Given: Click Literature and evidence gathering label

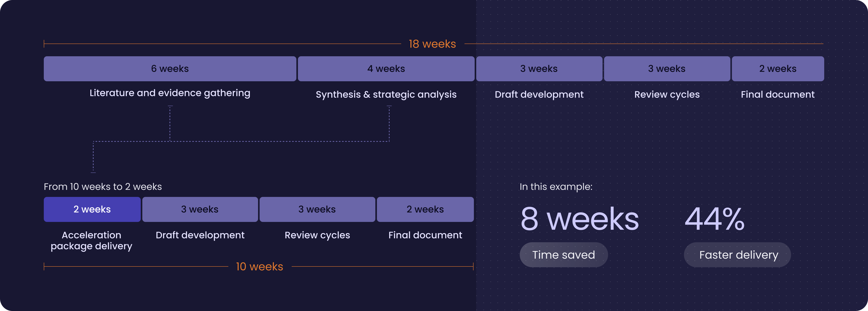Looking at the screenshot, I should click(x=170, y=93).
